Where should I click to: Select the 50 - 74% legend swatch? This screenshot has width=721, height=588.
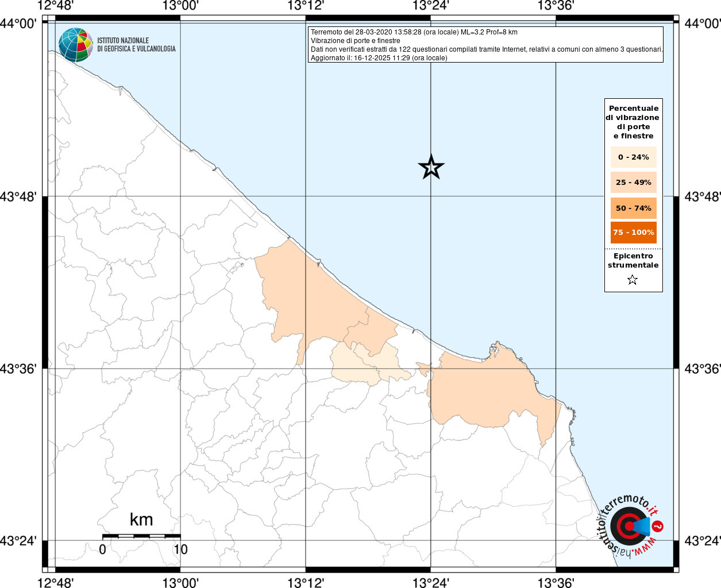[x=633, y=208]
